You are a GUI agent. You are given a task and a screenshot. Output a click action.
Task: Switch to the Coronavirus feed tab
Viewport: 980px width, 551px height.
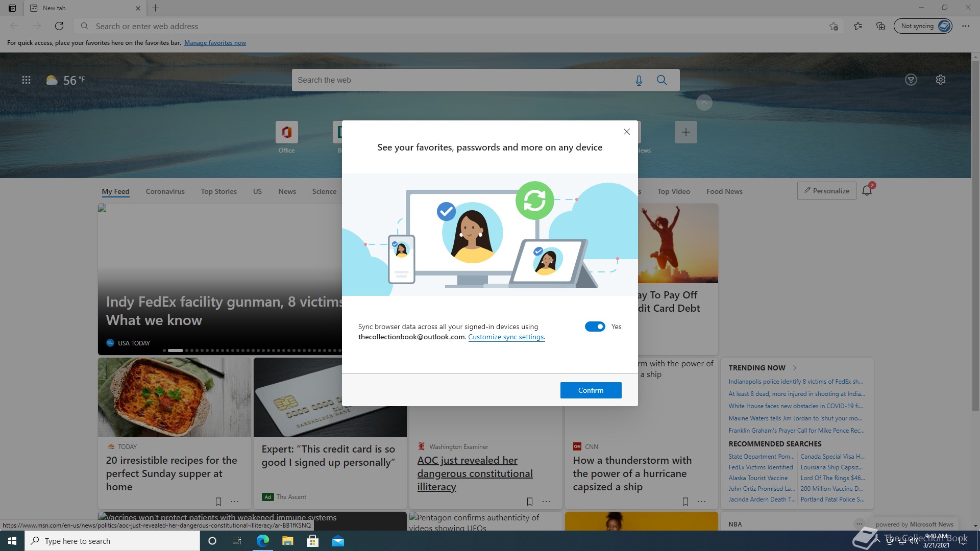pos(165,191)
